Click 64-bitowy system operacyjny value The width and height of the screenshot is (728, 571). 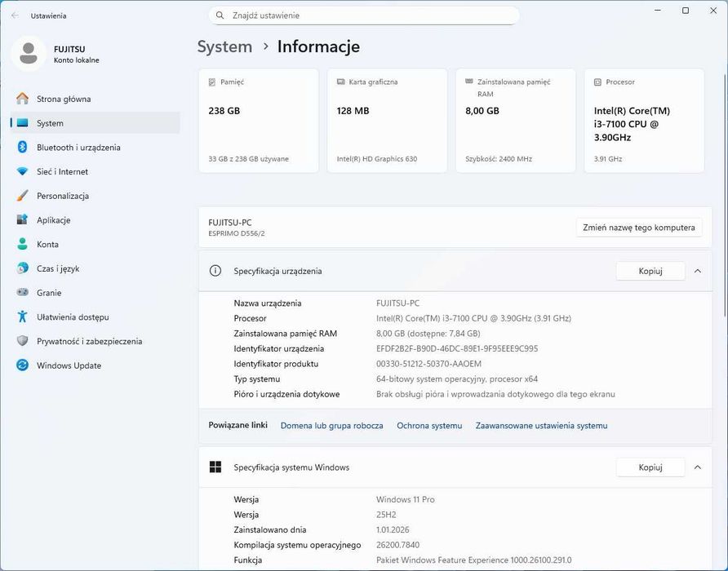click(457, 378)
